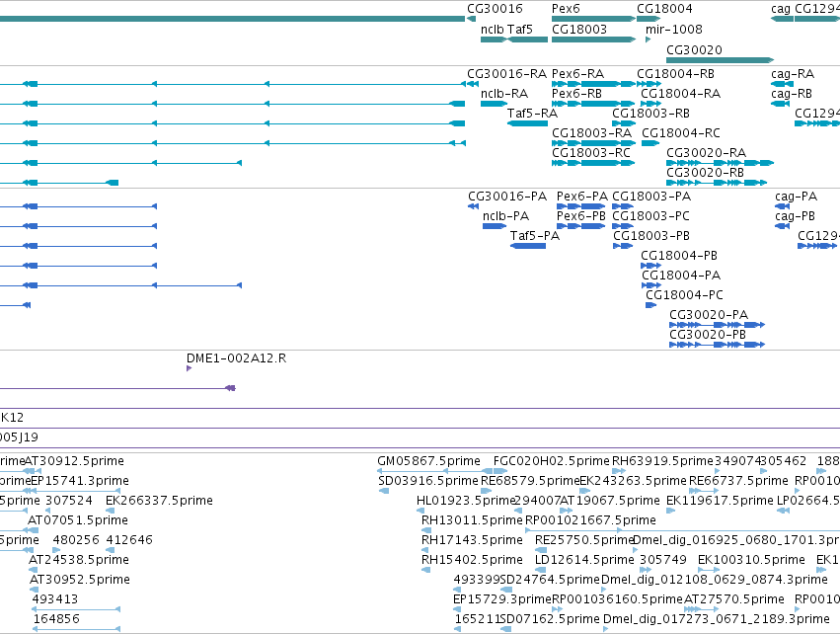Screen dimensions: 840x634
Task: Select the Taf5-PA protein label
Action: (535, 236)
